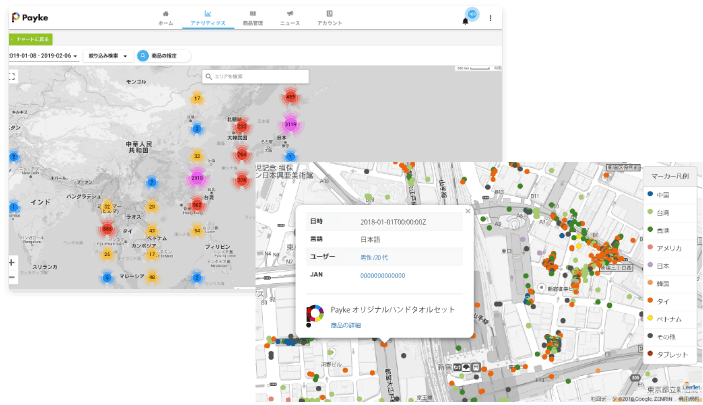The width and height of the screenshot is (703, 405).
Task: Zoom in the map with plus button
Action: pyautogui.click(x=11, y=262)
